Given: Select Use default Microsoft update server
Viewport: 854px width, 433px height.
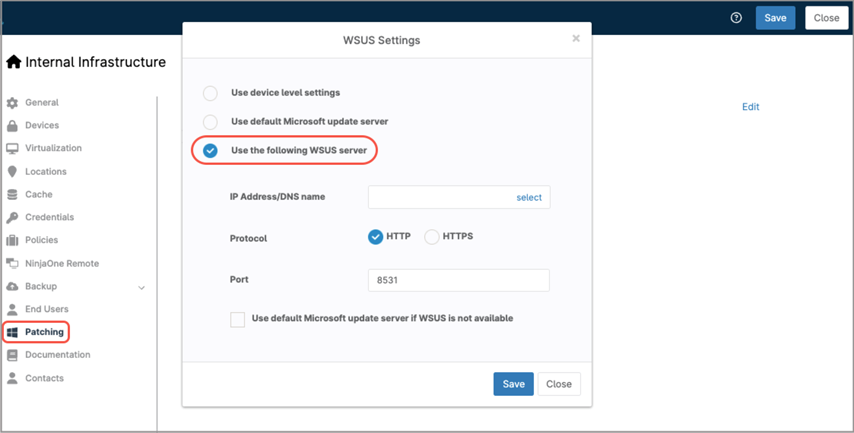Looking at the screenshot, I should click(210, 122).
